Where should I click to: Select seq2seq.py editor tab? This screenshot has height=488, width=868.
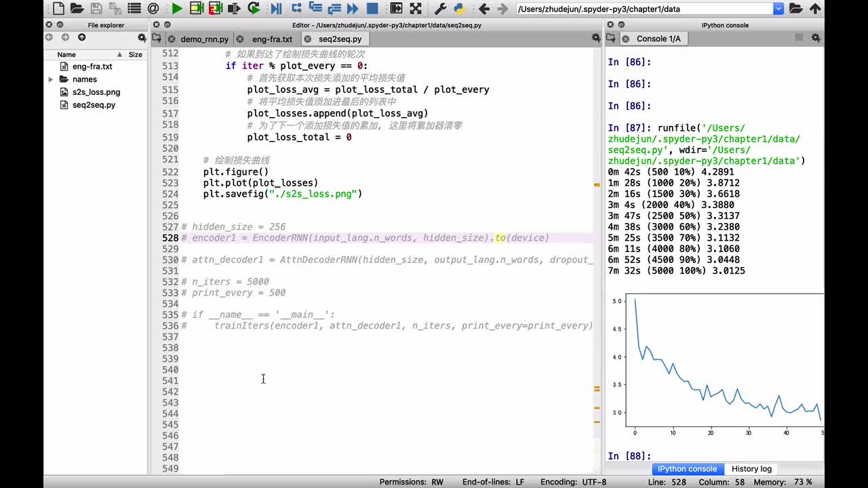click(340, 39)
